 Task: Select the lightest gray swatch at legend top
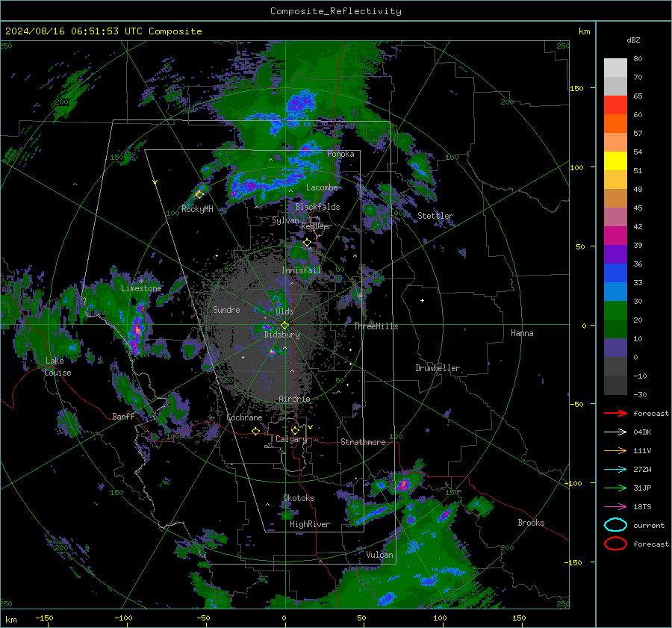(x=615, y=68)
